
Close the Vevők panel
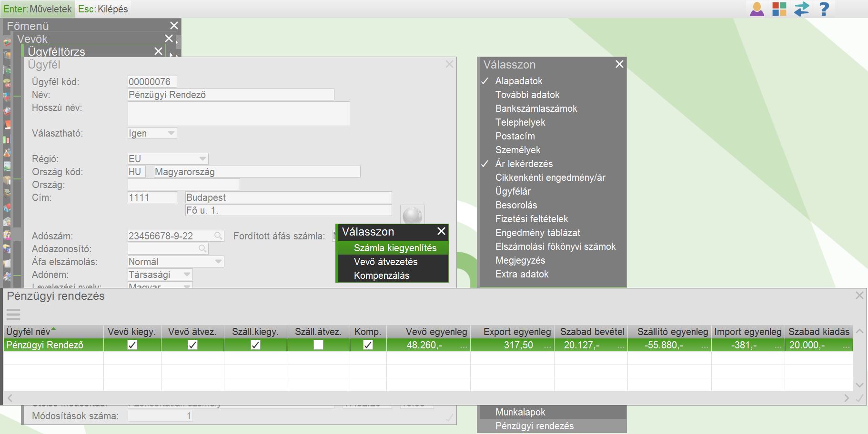click(169, 39)
